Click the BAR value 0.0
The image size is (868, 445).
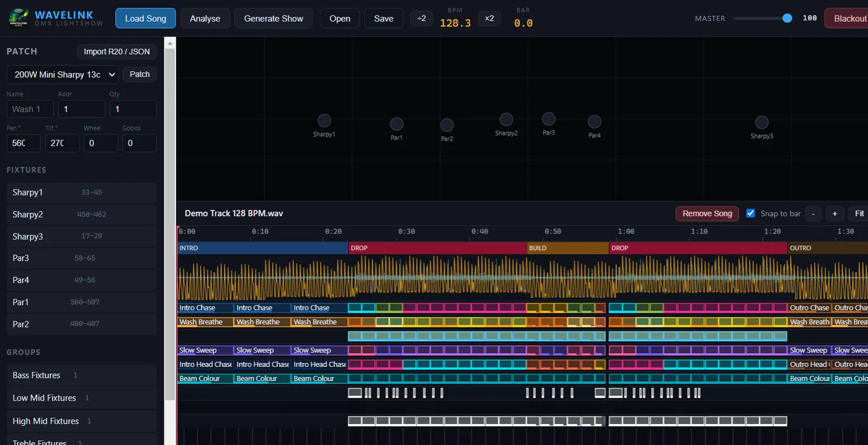pyautogui.click(x=523, y=23)
